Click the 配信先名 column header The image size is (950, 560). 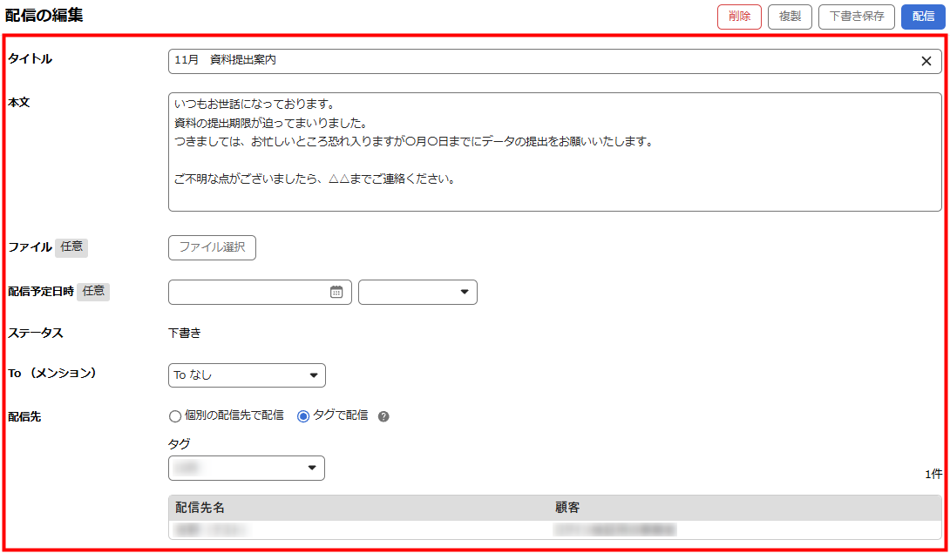tap(200, 508)
